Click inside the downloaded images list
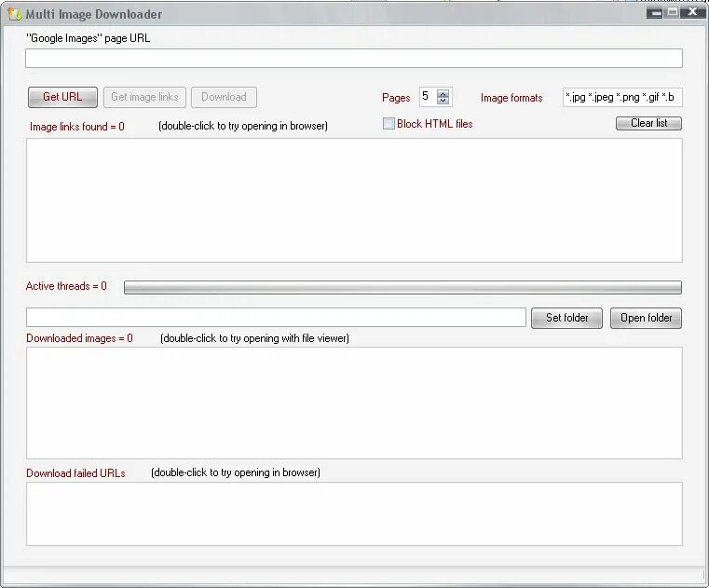The width and height of the screenshot is (709, 588). [354, 403]
